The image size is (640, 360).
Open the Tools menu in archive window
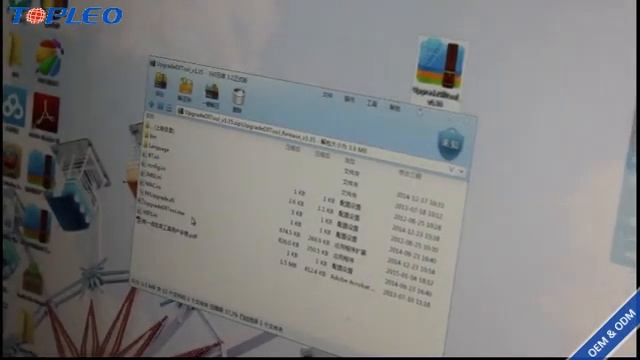click(x=371, y=104)
